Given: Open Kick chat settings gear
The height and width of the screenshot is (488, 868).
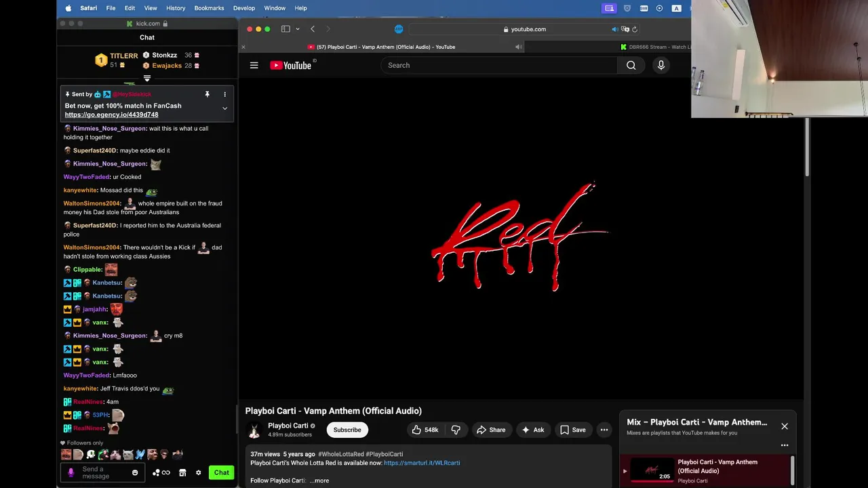Looking at the screenshot, I should (x=198, y=472).
